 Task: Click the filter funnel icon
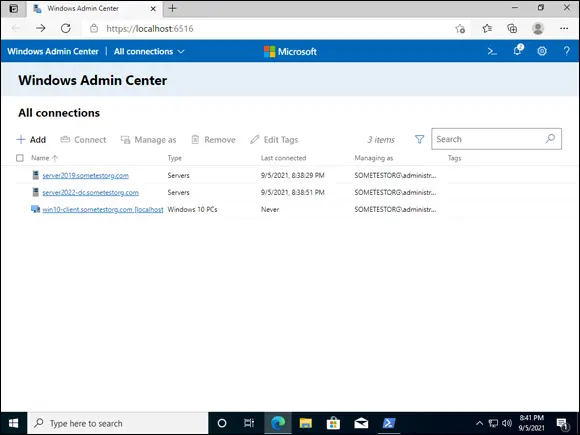tap(419, 139)
